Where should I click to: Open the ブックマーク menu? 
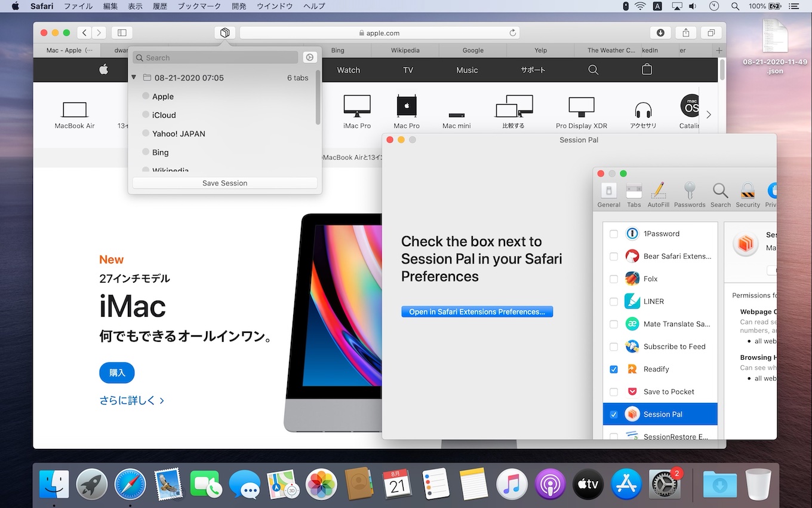tap(199, 6)
